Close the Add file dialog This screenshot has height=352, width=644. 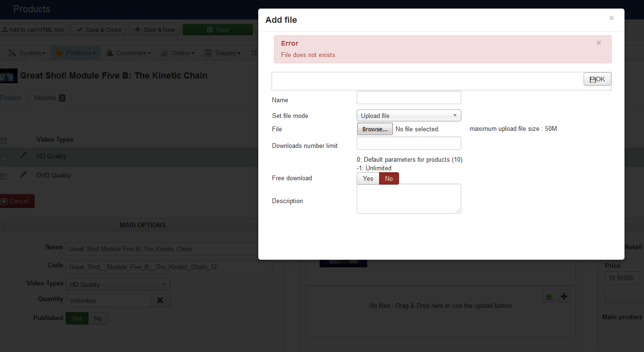pos(611,18)
